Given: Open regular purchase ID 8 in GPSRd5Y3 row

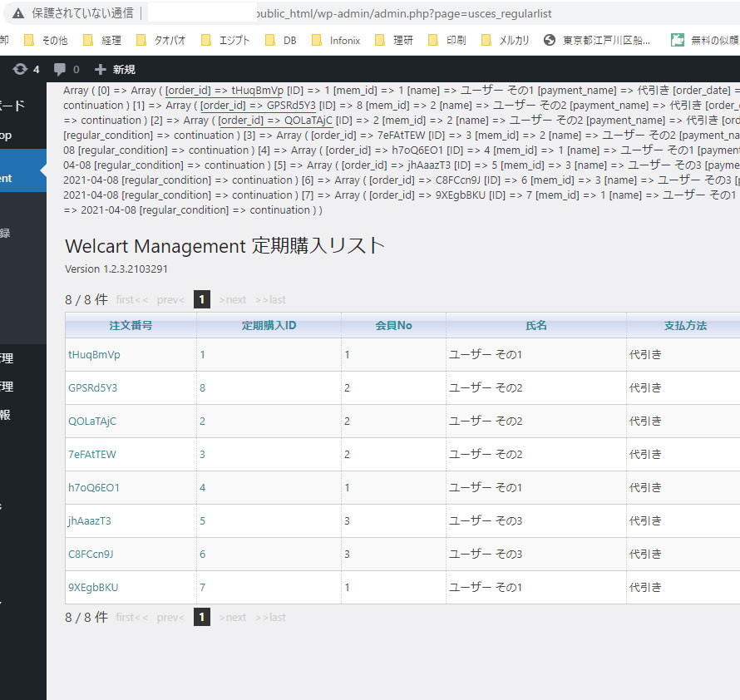Looking at the screenshot, I should click(203, 387).
